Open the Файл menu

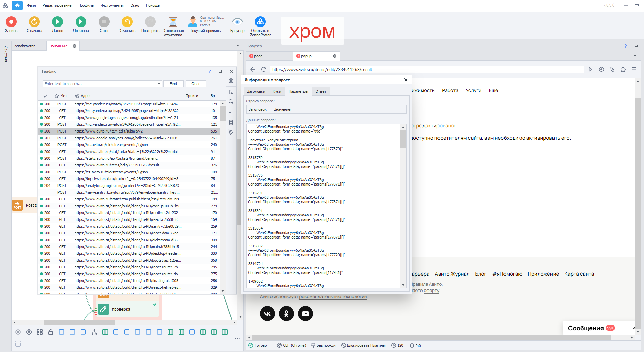32,5
